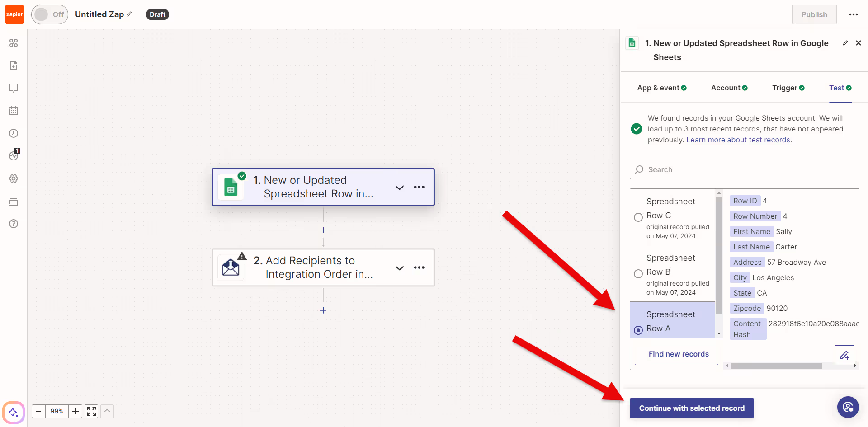Image resolution: width=868 pixels, height=427 pixels.
Task: Click the record list scroll down arrow
Action: coord(719,333)
